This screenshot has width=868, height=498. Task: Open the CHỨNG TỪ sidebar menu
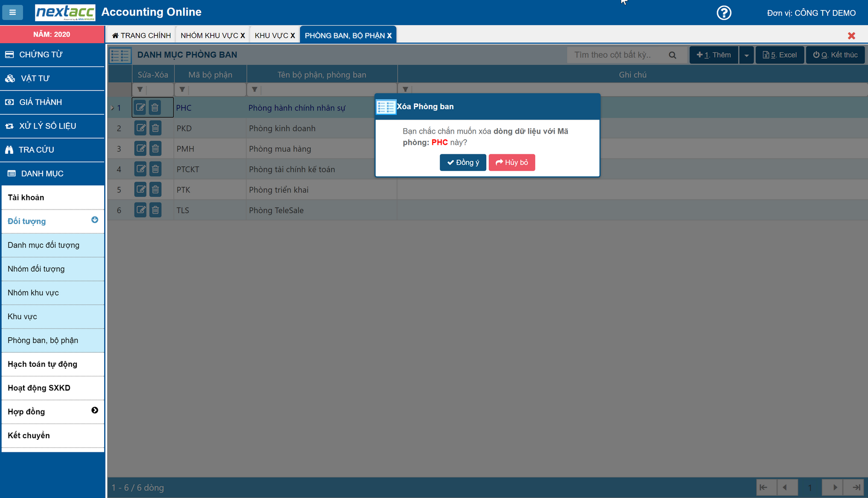[x=52, y=54]
